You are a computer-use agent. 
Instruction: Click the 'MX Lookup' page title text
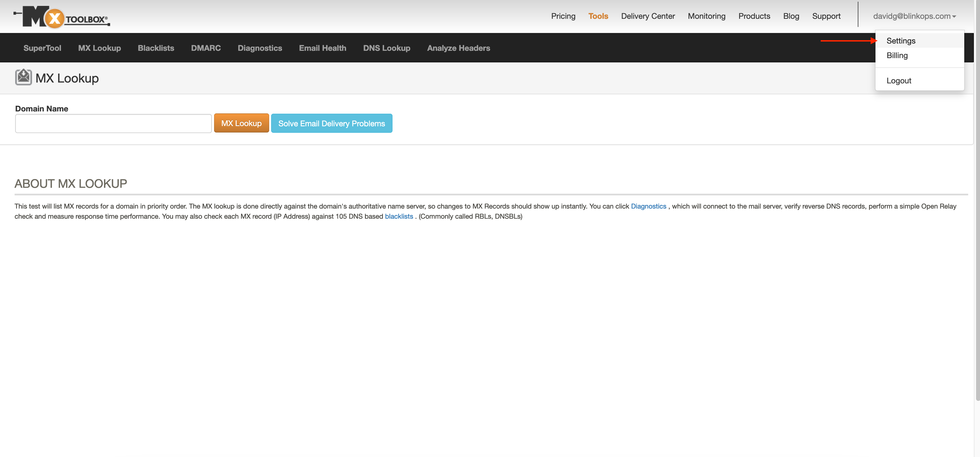point(67,78)
